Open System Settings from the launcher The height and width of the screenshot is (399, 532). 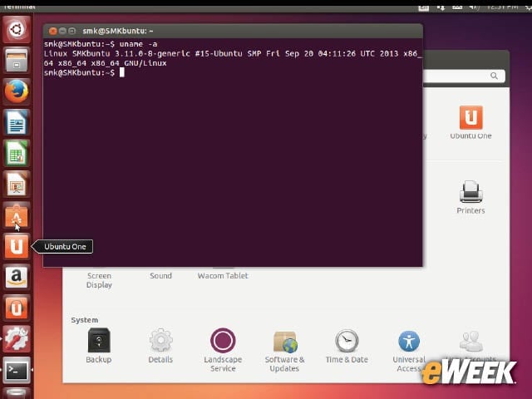click(x=17, y=339)
